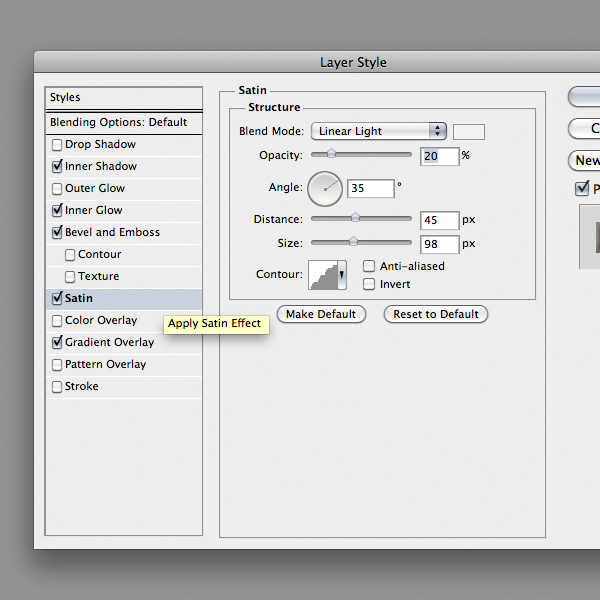Uncheck the Inner Glow checkbox
600x600 pixels.
click(x=57, y=210)
